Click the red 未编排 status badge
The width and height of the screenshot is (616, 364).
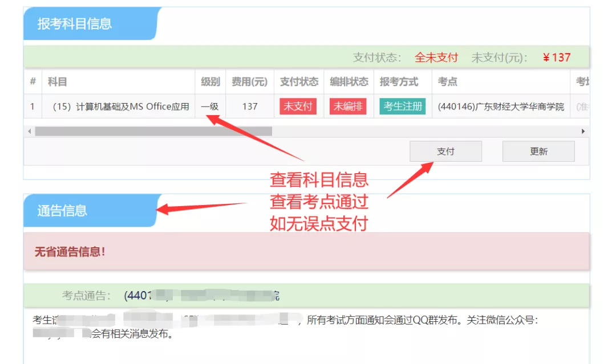(348, 107)
